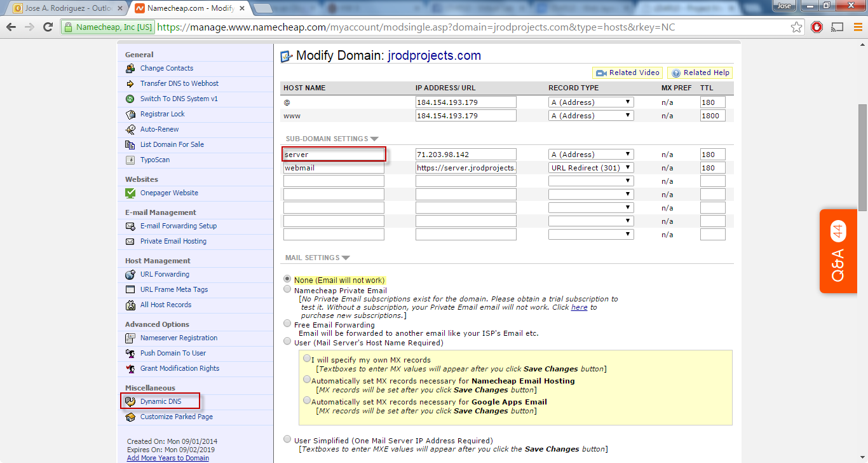
Task: Click the Registrar Lock icon
Action: 130,114
